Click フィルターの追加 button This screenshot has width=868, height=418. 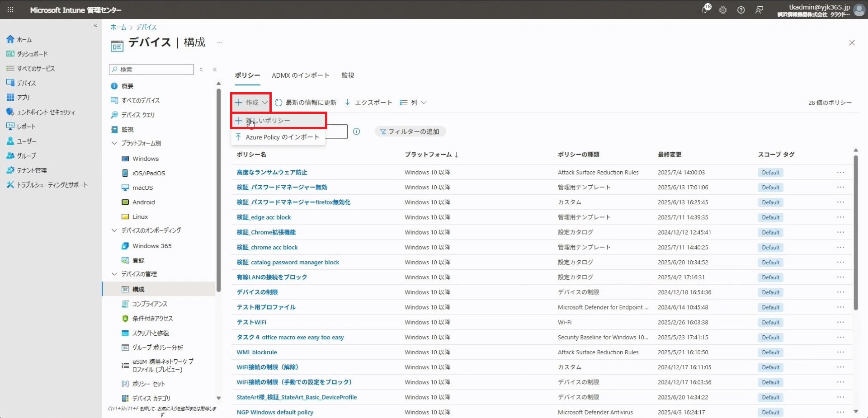[x=410, y=132]
